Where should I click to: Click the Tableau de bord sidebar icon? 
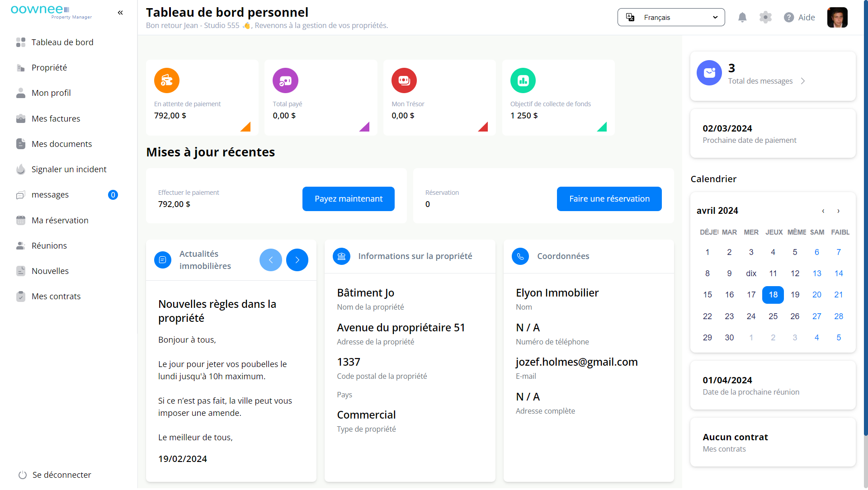(20, 42)
